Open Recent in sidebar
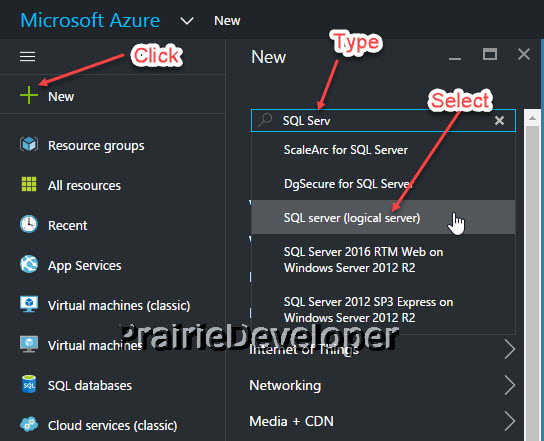This screenshot has height=441, width=544. (x=68, y=226)
